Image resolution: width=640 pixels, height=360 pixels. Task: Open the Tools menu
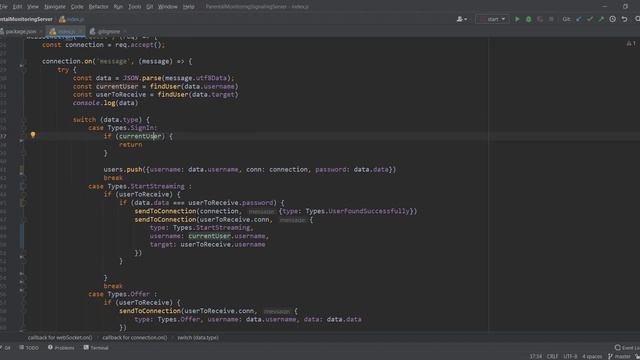click(135, 7)
